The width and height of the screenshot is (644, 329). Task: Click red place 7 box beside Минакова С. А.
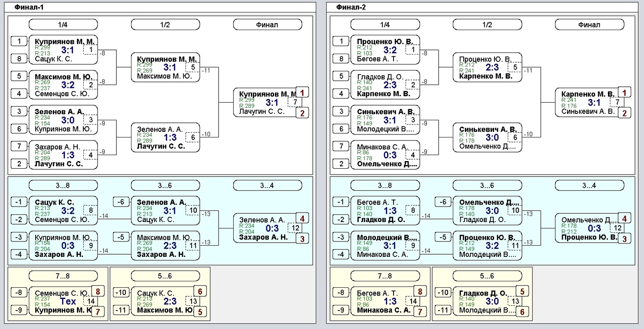click(x=420, y=312)
